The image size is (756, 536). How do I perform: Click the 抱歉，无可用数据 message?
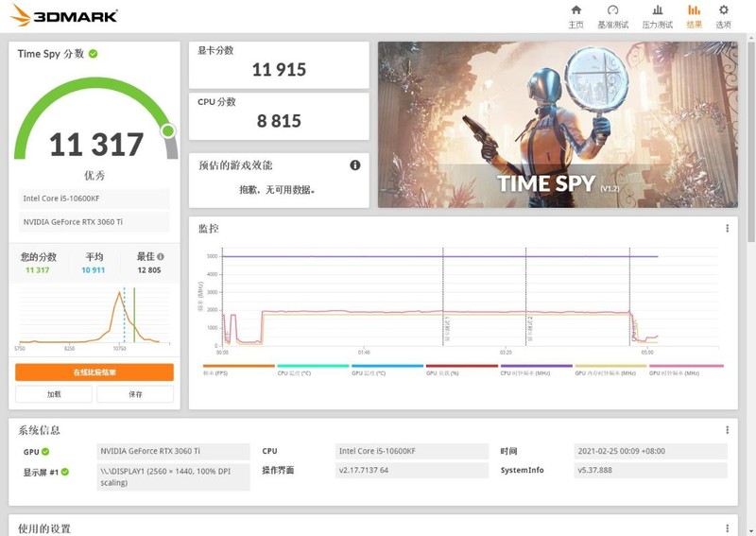277,190
